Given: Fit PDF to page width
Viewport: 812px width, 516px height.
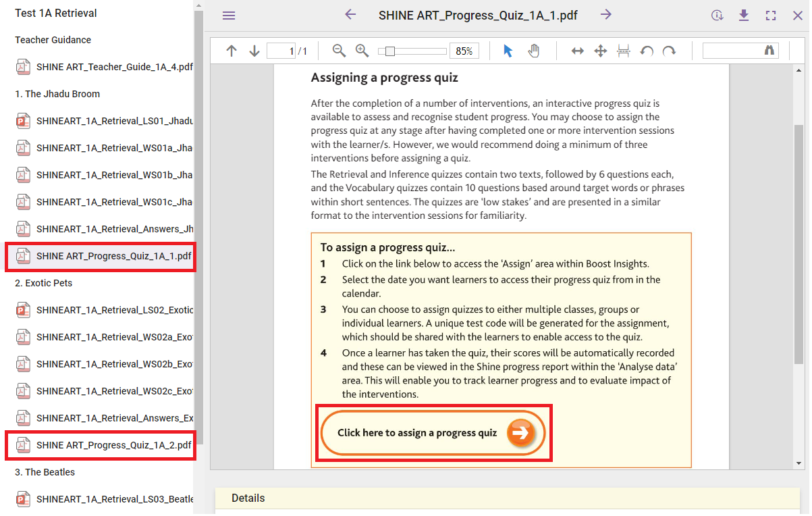Looking at the screenshot, I should click(577, 51).
